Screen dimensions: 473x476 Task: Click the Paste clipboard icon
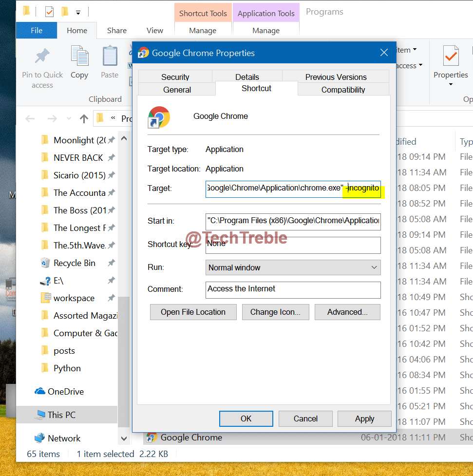110,56
